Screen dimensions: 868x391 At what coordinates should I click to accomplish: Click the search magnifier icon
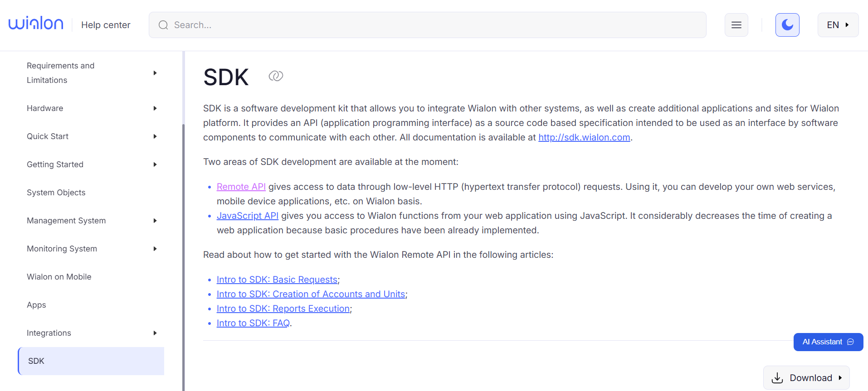[x=163, y=25]
